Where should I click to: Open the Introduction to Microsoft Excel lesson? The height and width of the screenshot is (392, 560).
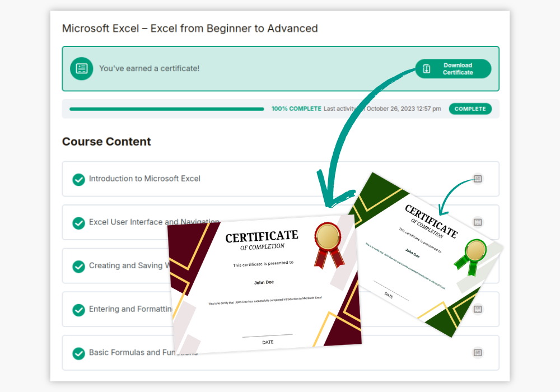coord(144,179)
